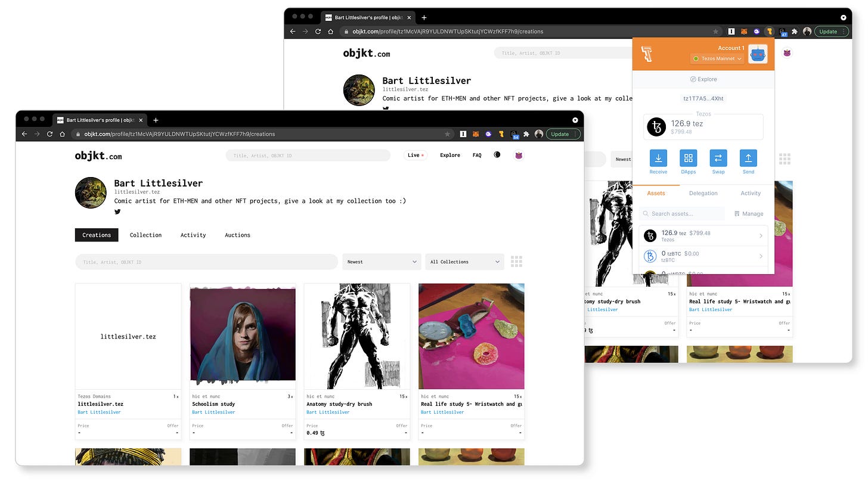868x481 pixels.
Task: Select the Creations tab in front window
Action: [97, 235]
